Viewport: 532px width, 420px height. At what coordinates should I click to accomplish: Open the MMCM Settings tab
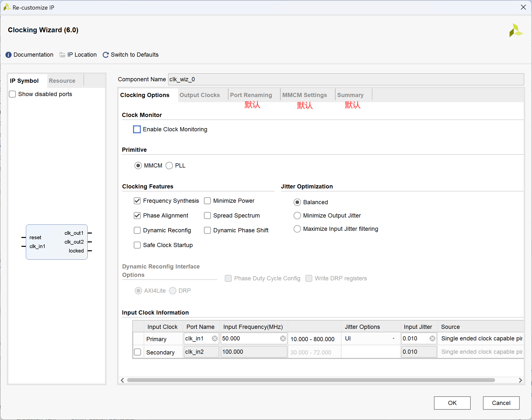tap(304, 95)
